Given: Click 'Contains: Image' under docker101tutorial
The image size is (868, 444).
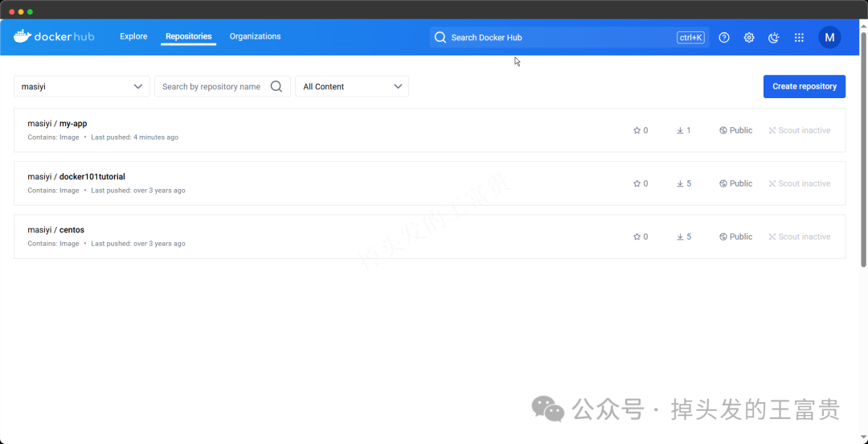Looking at the screenshot, I should [x=53, y=191].
